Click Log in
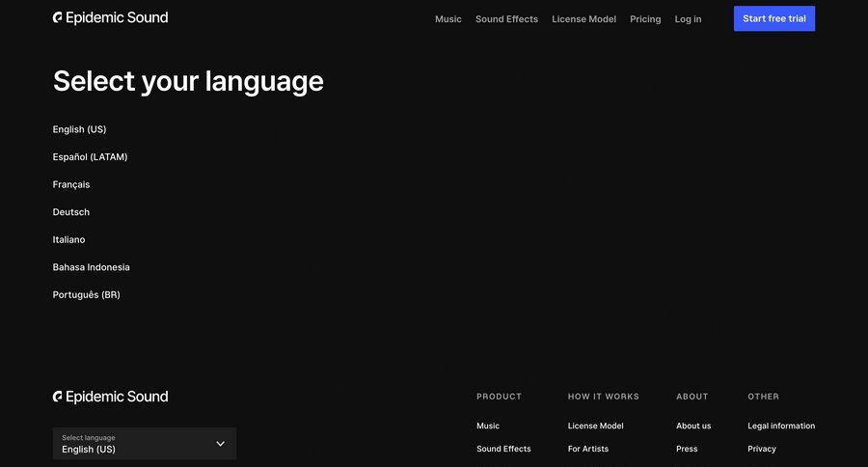This screenshot has height=467, width=868. (x=688, y=19)
